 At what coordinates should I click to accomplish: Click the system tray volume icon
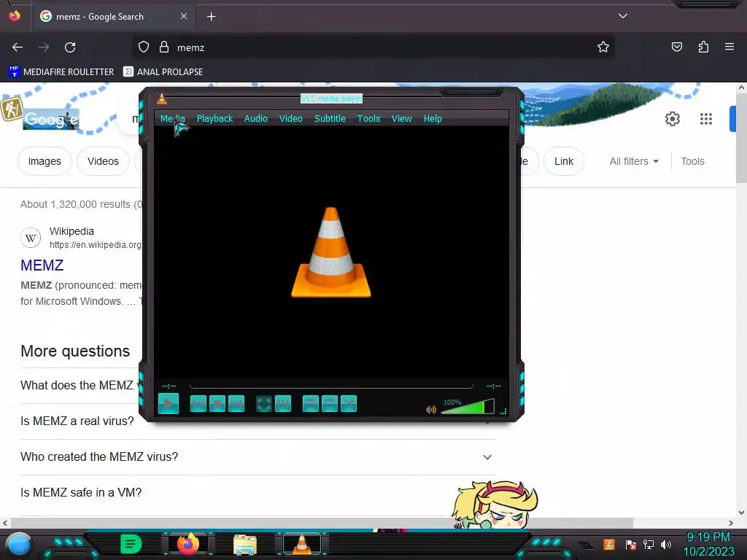[x=666, y=544]
